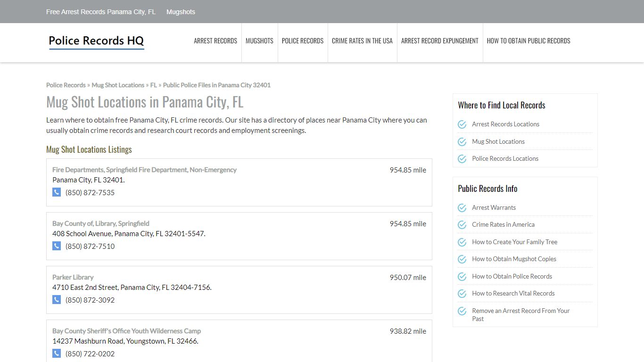Open Remove an Arrest Record From Your Past
The height and width of the screenshot is (362, 644).
pyautogui.click(x=521, y=315)
